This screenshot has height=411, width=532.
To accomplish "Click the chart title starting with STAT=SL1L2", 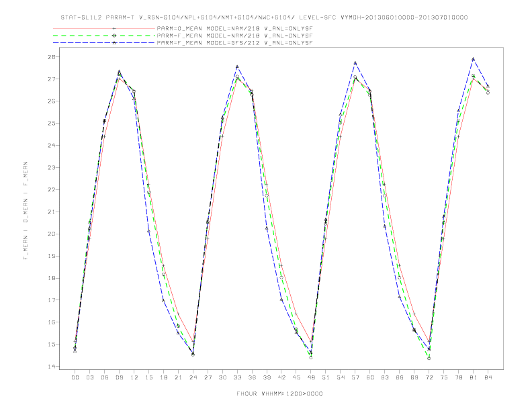I will tap(264, 17).
